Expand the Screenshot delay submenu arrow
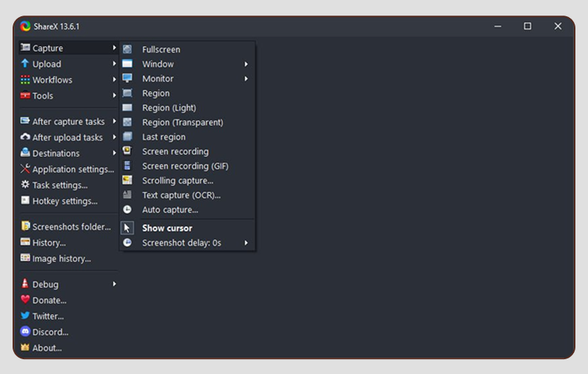Image resolution: width=588 pixels, height=374 pixels. [246, 243]
